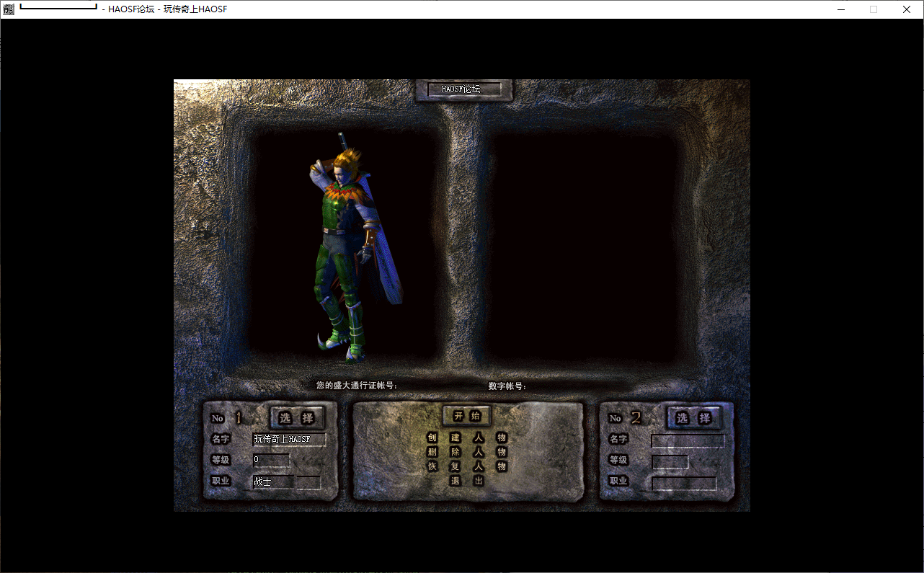
Task: Click the HAOSF论坛 plaque at top
Action: (464, 89)
